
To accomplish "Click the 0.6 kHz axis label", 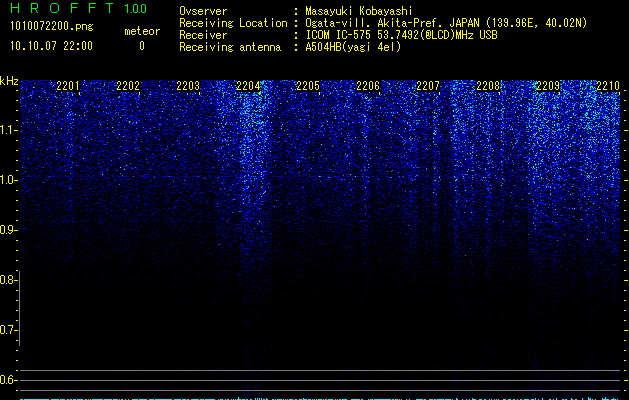I will click(x=8, y=380).
